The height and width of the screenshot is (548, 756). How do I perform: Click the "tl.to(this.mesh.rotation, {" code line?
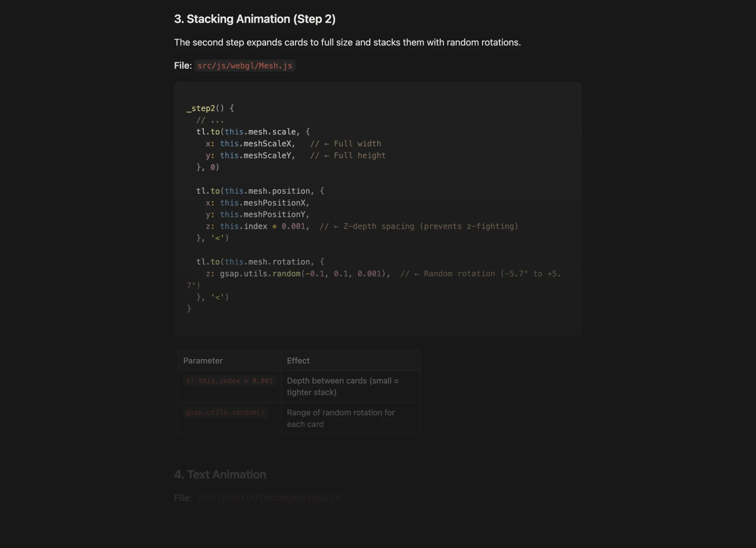[260, 262]
